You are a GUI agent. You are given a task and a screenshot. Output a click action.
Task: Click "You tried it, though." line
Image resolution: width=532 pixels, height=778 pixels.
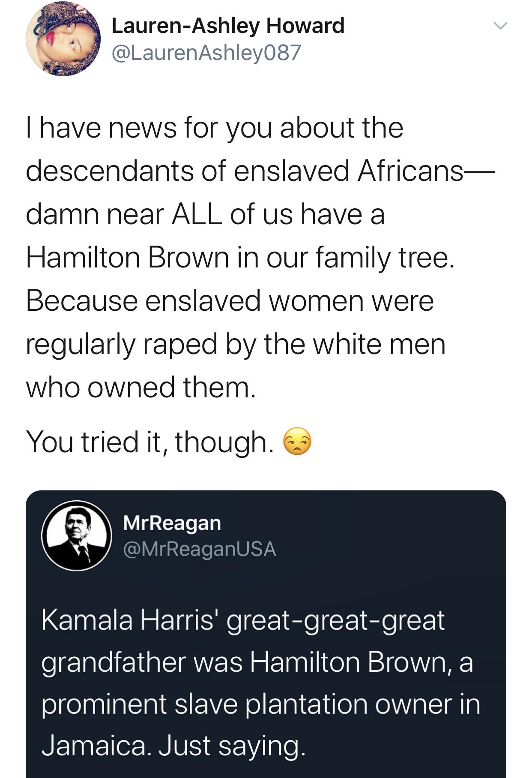(149, 442)
